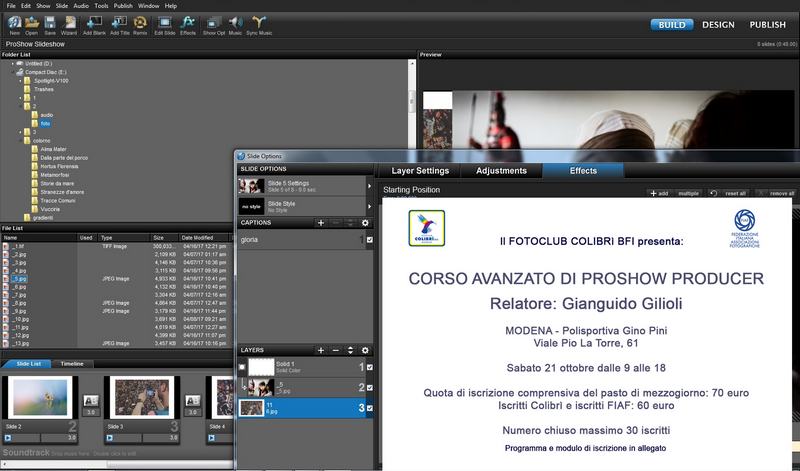Click the Folder List vertical scrollbar

tap(412, 102)
